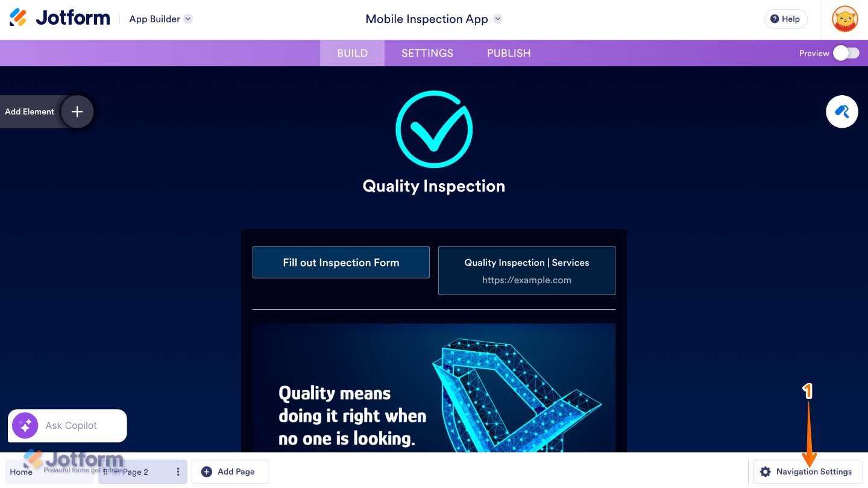Image resolution: width=868 pixels, height=488 pixels.
Task: Switch to the SETTINGS tab
Action: pyautogui.click(x=427, y=53)
